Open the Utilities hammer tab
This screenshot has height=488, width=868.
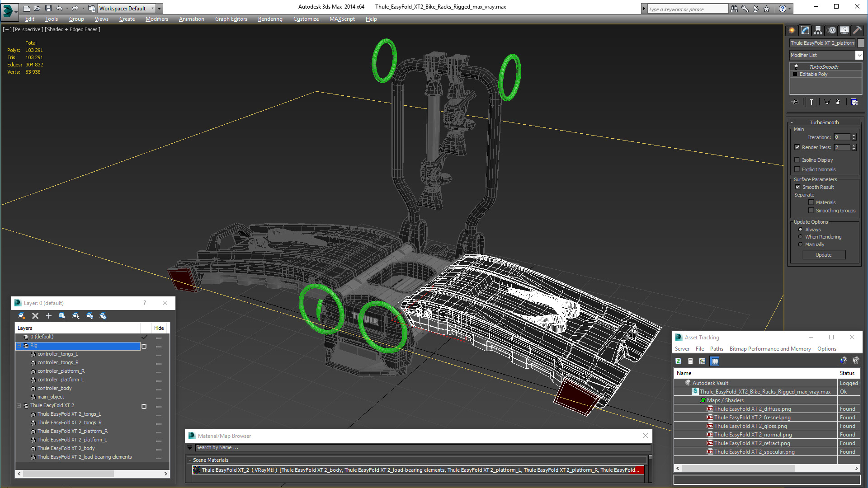coord(857,30)
